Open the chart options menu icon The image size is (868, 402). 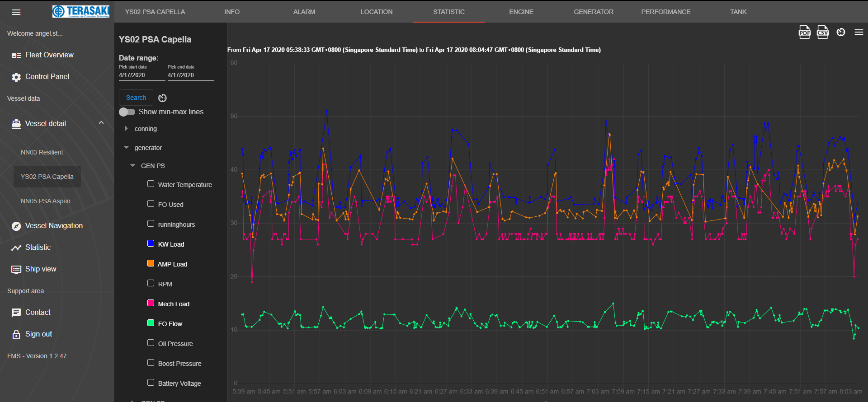[859, 32]
